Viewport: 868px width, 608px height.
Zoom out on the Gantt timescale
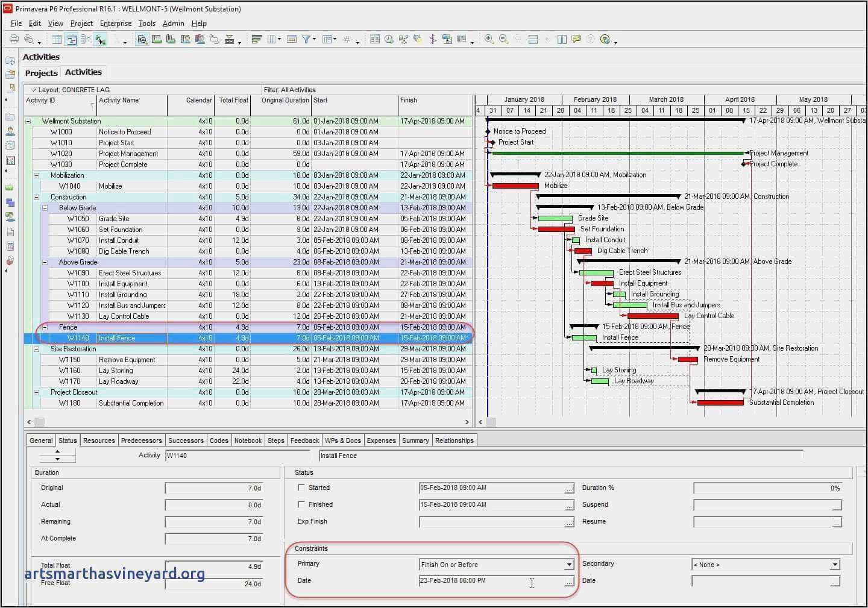503,40
